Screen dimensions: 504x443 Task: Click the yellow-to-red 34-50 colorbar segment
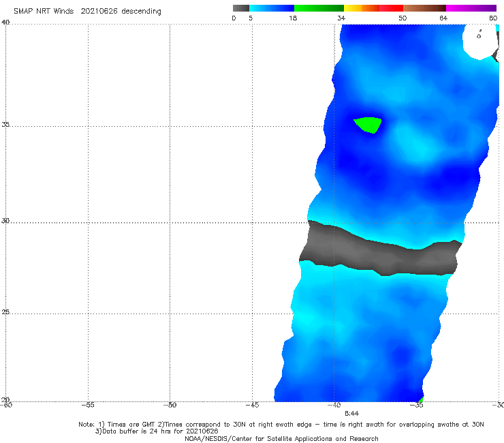(373, 8)
